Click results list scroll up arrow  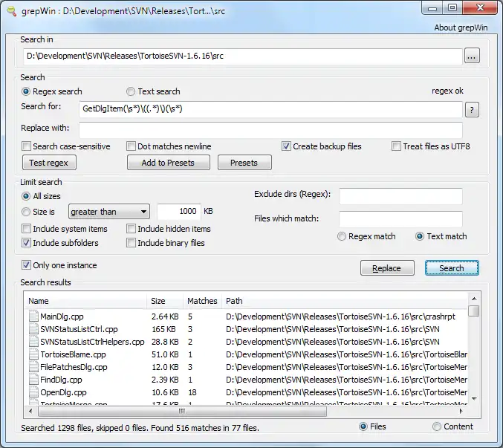point(474,299)
